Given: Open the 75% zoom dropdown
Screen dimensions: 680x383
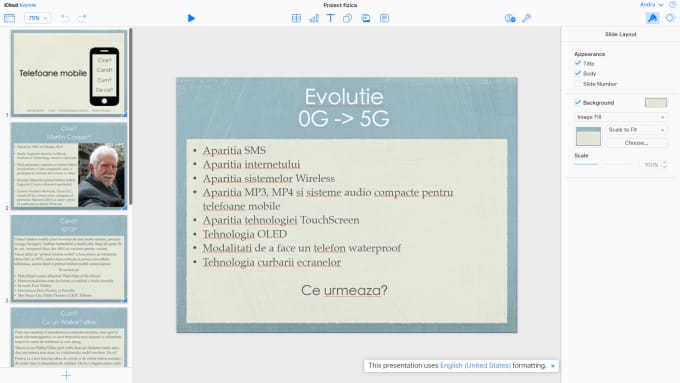Looking at the screenshot, I should coord(37,18).
